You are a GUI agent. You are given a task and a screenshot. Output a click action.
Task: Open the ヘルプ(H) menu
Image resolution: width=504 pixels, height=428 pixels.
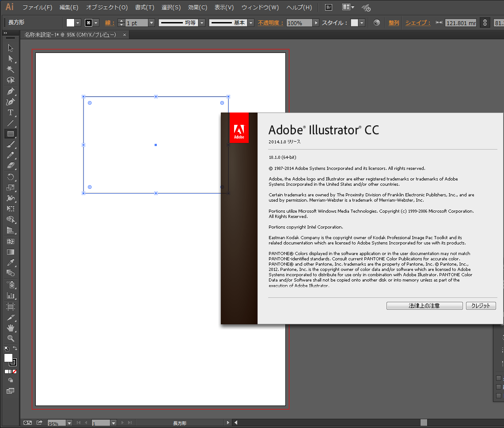299,8
